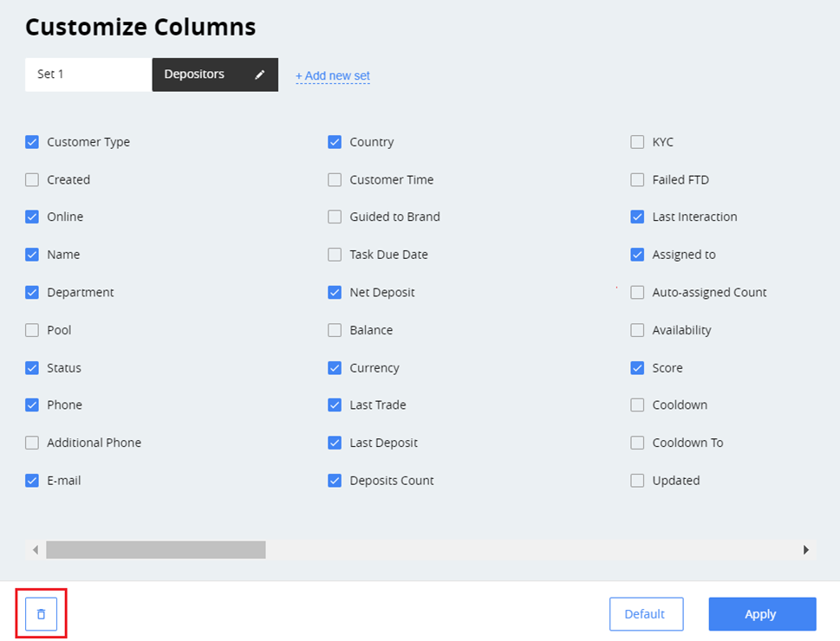
Task: Check the KYC column checkbox
Action: pyautogui.click(x=637, y=142)
